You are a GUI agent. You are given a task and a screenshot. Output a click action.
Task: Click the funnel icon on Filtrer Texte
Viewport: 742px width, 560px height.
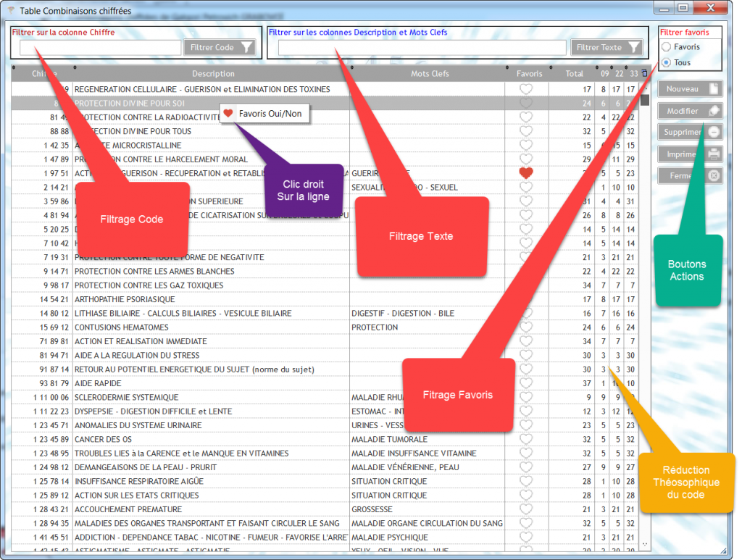[x=634, y=48]
